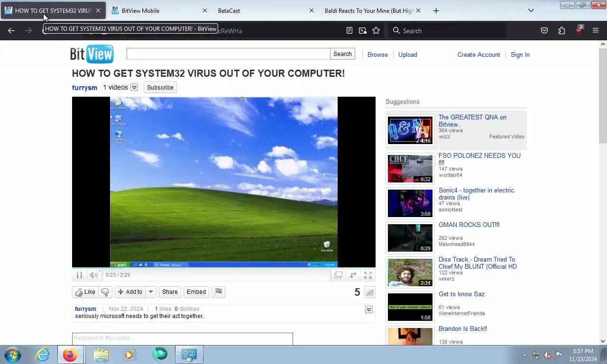This screenshot has height=364, width=607.
Task: Close the BetaCast tab
Action: [x=311, y=10]
